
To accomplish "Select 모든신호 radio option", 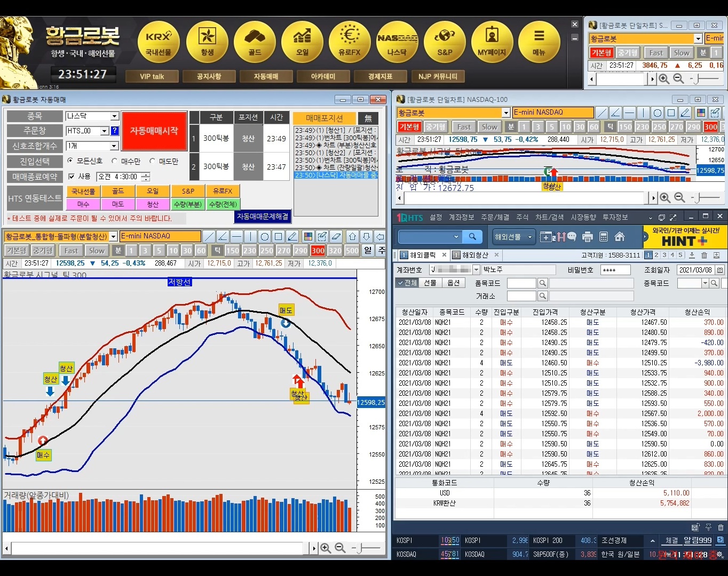I will [70, 161].
